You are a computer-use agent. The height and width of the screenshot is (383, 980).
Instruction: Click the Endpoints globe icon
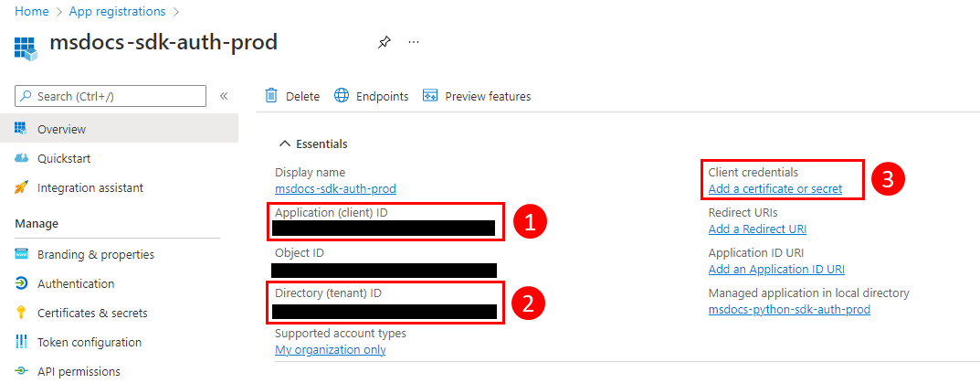(x=342, y=96)
